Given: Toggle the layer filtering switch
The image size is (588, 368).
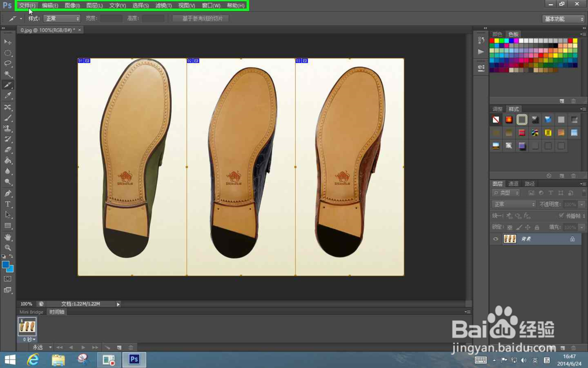Looking at the screenshot, I should pos(583,193).
